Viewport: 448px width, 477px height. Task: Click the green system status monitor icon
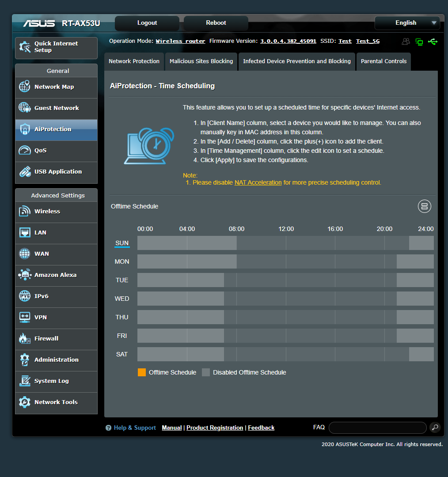(x=419, y=41)
